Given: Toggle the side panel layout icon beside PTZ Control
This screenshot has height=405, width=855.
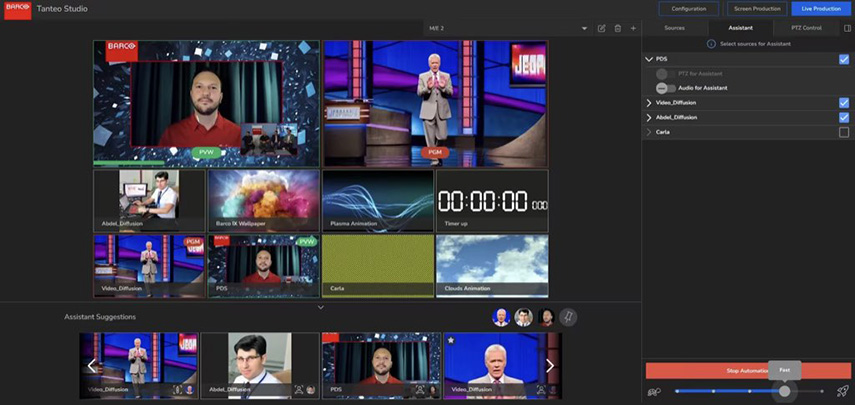Looking at the screenshot, I should pyautogui.click(x=847, y=28).
